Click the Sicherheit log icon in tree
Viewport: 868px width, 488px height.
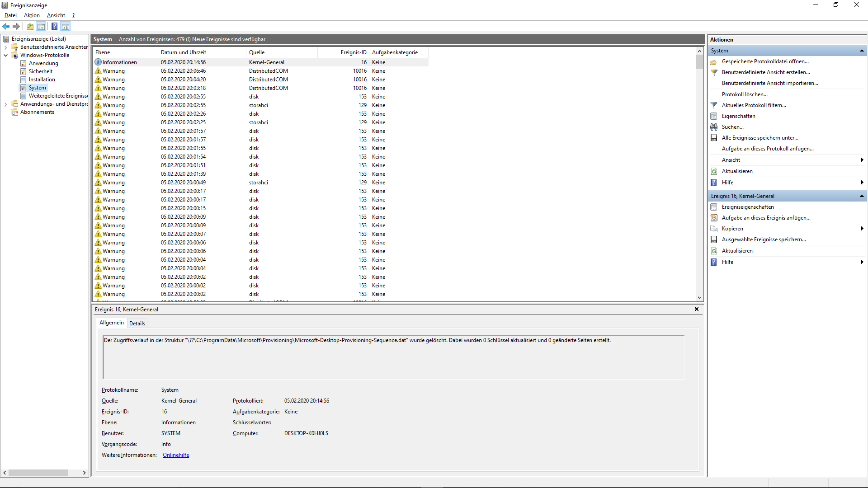coord(23,71)
